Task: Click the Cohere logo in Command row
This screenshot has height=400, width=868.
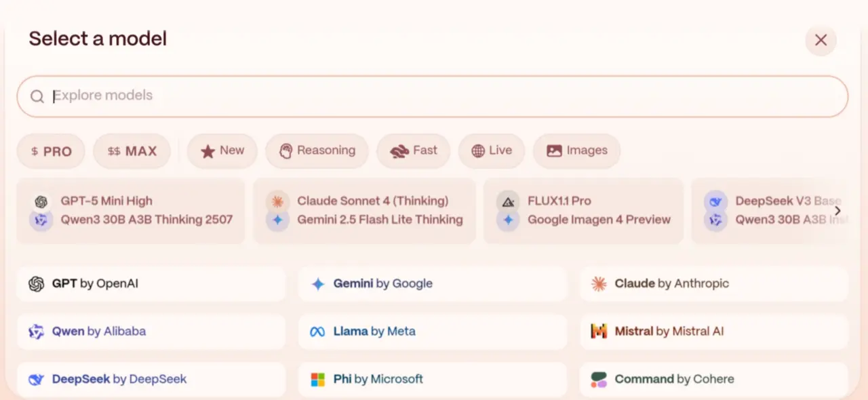Action: 598,380
